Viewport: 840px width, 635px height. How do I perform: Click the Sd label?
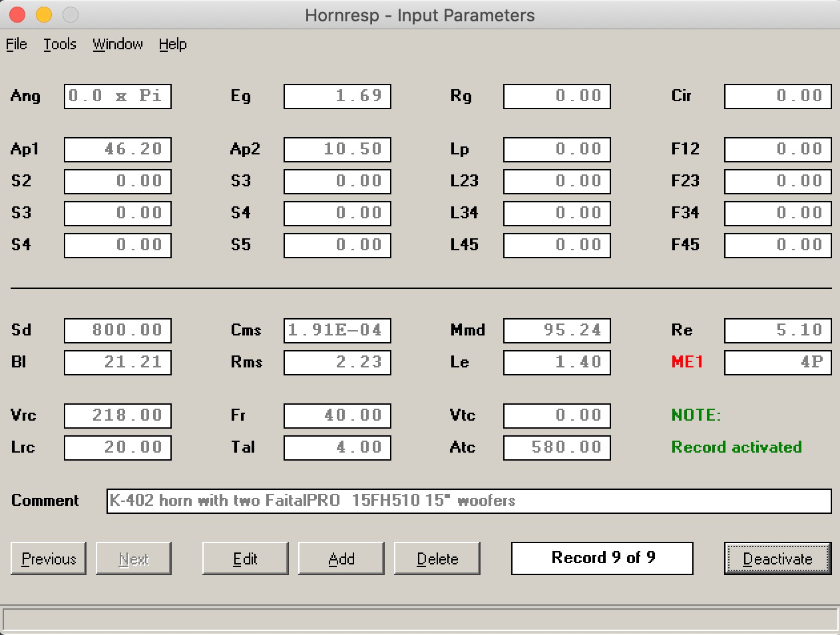(x=21, y=330)
